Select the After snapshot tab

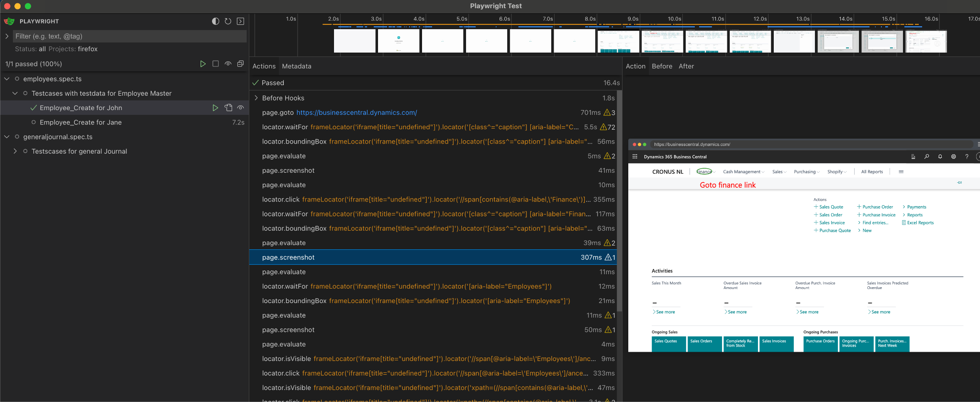pyautogui.click(x=686, y=66)
